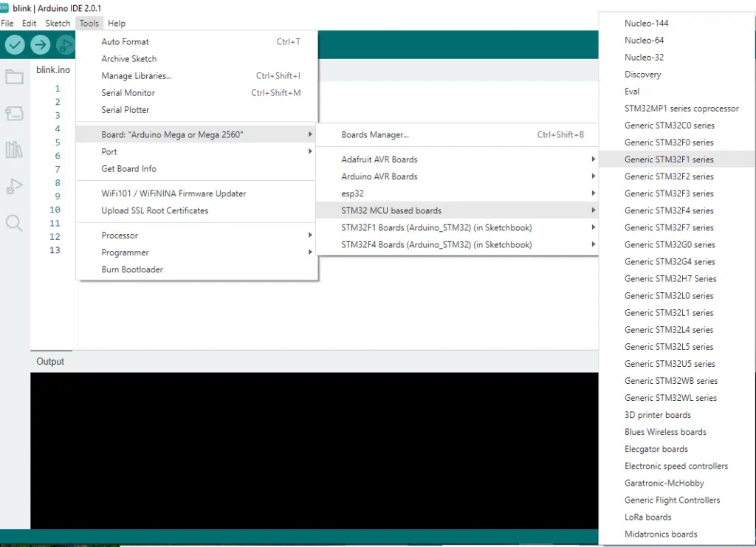Select Generic Flight Controllers

click(x=677, y=500)
